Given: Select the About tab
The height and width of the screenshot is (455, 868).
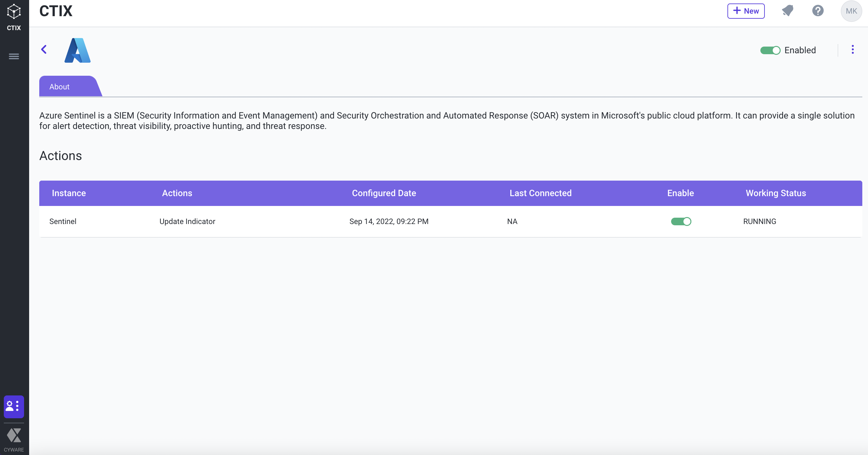Looking at the screenshot, I should (59, 86).
